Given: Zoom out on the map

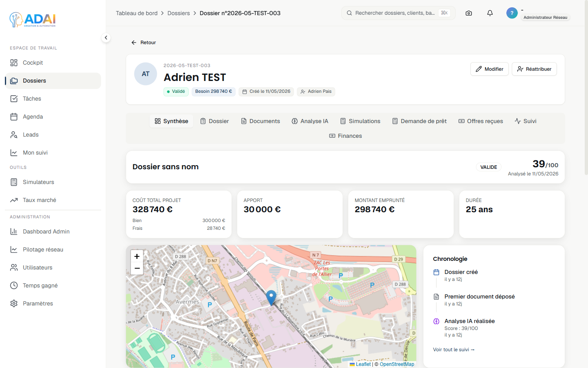Looking at the screenshot, I should coord(137,268).
